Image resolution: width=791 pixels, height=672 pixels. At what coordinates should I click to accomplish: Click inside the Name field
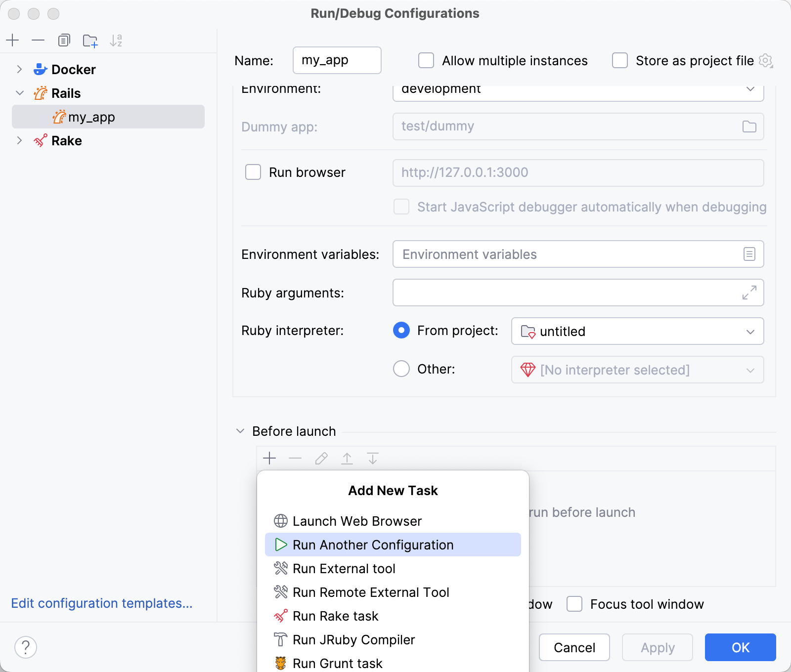337,60
